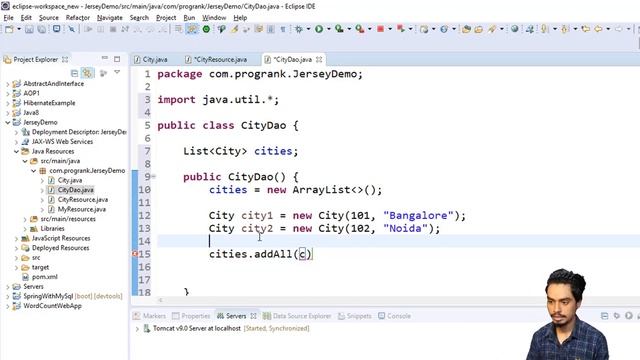This screenshot has height=360, width=640.
Task: Open the dropdown beside the red Stop icon
Action: coord(390,29)
